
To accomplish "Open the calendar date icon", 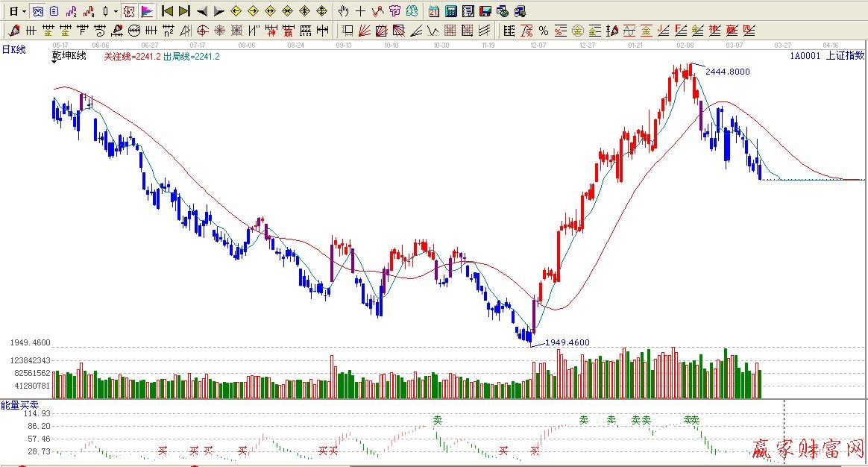I will pos(434,11).
